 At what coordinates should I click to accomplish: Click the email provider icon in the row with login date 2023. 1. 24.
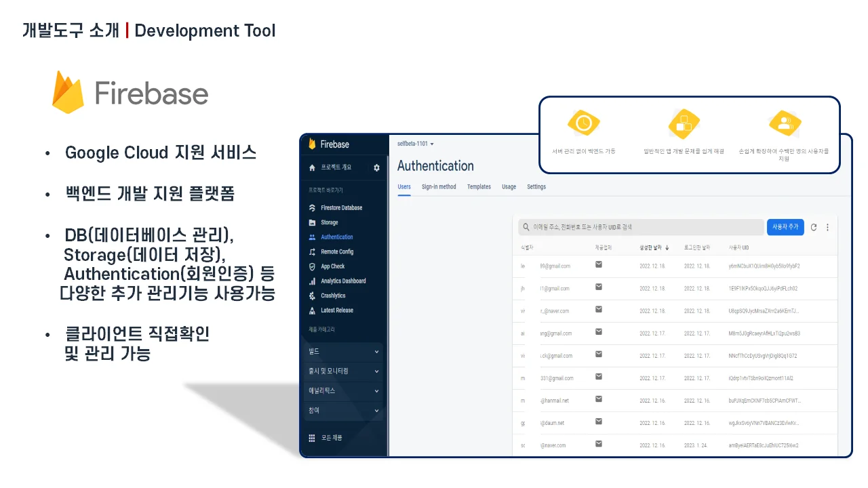599,444
